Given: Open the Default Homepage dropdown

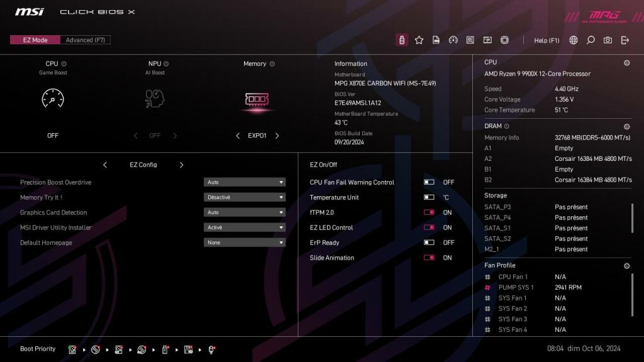Looking at the screenshot, I should pos(245,242).
